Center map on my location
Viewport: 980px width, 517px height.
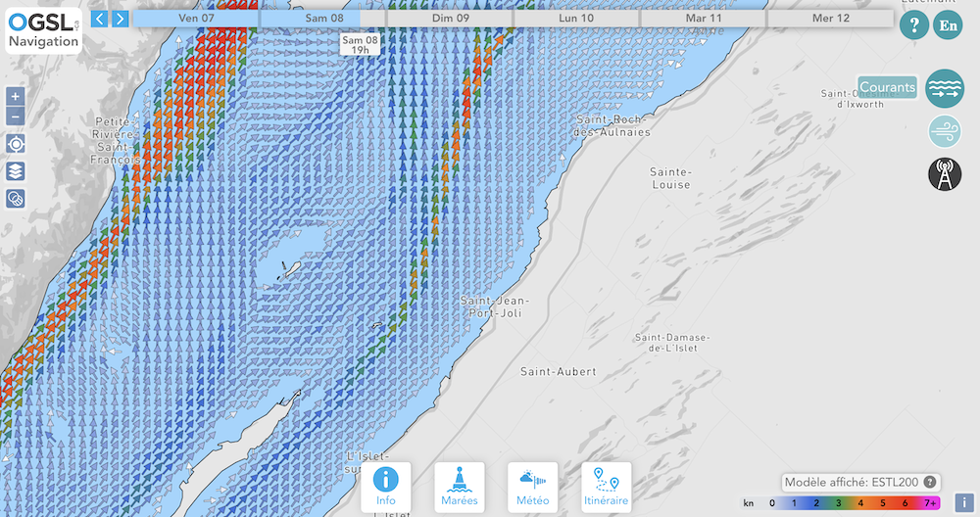click(16, 144)
